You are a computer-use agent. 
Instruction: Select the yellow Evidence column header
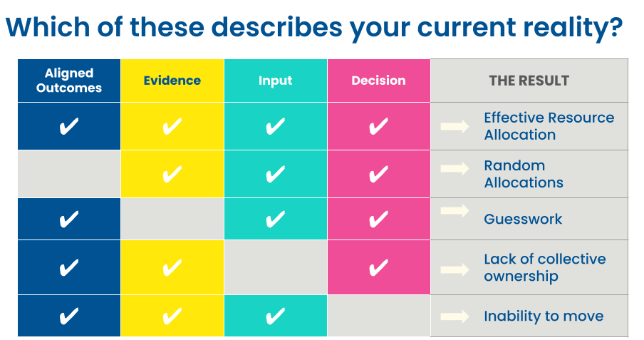(x=172, y=81)
